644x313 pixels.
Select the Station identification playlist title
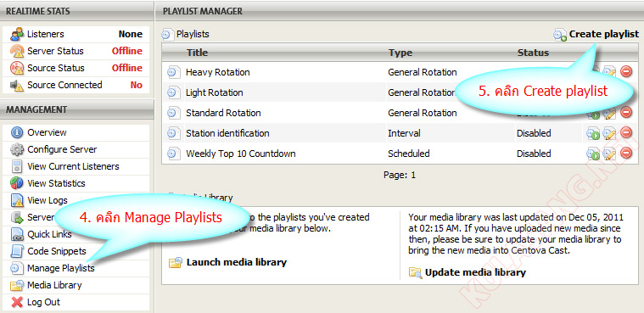227,133
